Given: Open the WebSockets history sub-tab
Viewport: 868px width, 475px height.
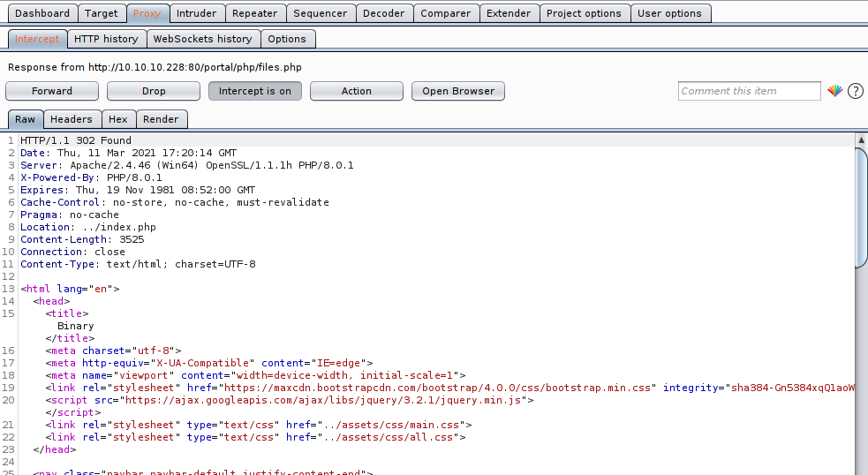Looking at the screenshot, I should (x=202, y=39).
